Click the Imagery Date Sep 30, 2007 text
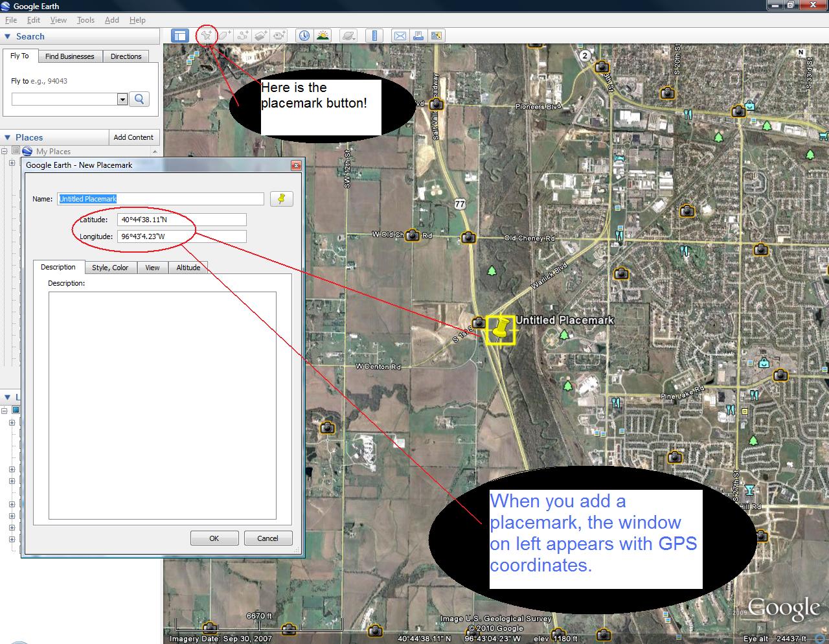 click(221, 639)
